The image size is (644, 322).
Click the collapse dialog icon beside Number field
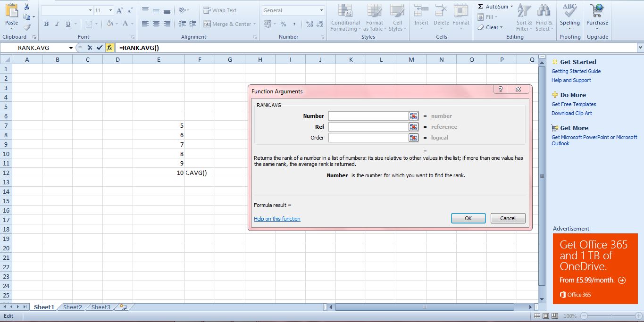pos(413,116)
